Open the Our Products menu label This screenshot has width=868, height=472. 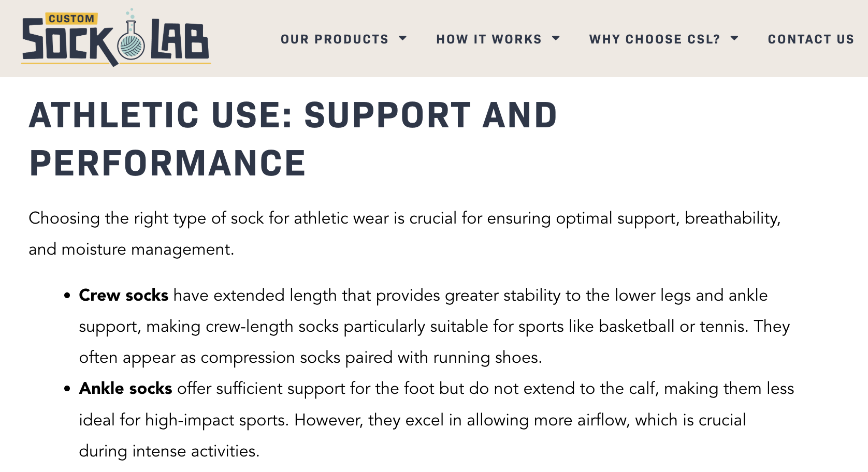(335, 39)
